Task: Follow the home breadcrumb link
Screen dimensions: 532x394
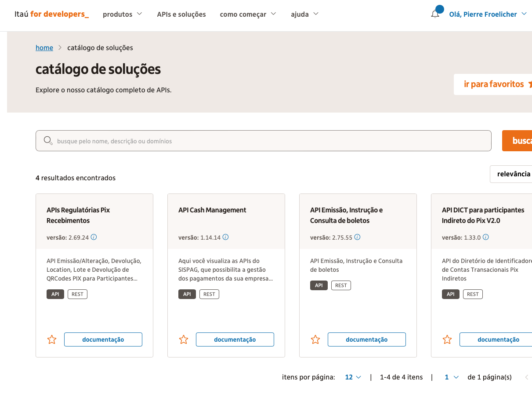Action: (x=44, y=47)
